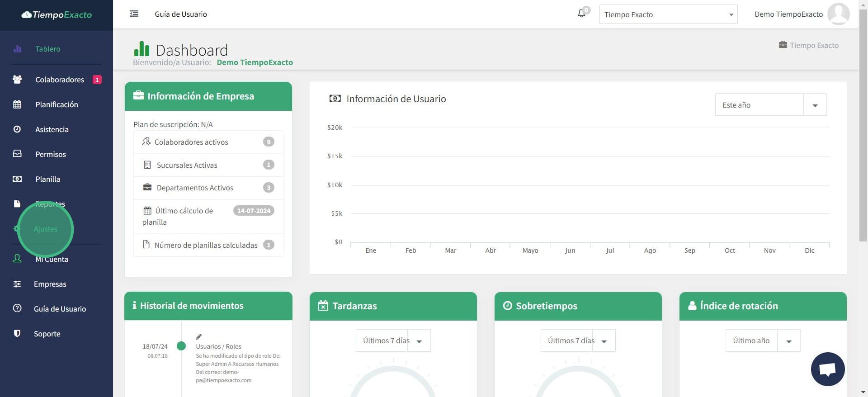Click the Planilla money icon
This screenshot has width=868, height=397.
17,179
